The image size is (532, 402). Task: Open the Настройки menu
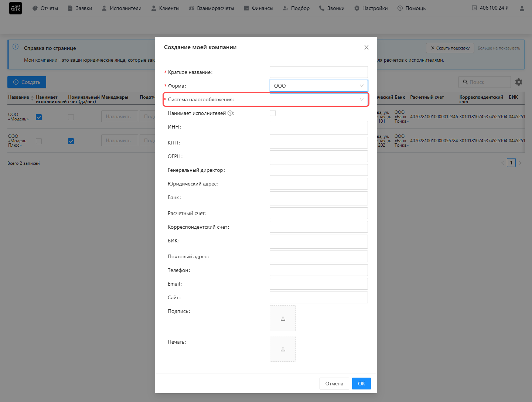(x=371, y=8)
